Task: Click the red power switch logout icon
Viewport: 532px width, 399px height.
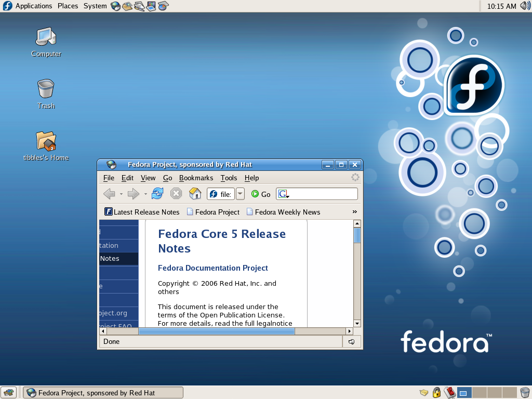Action: 450,393
